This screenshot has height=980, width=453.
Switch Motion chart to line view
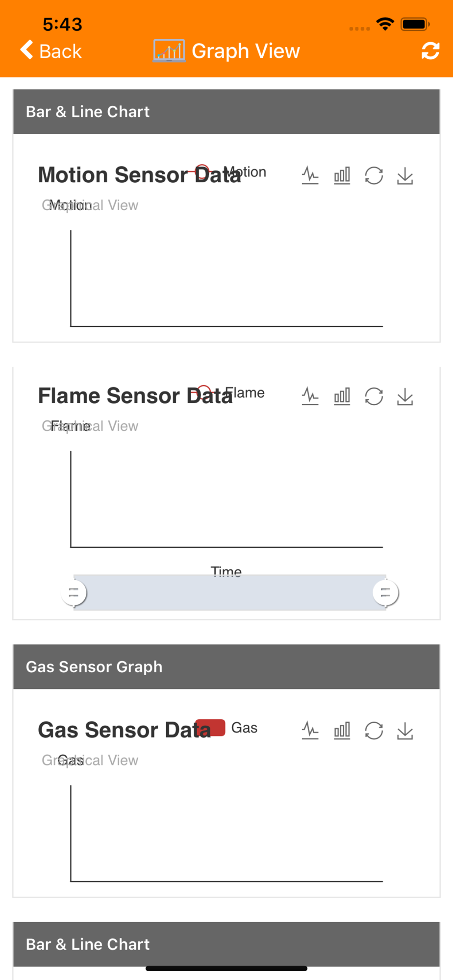pos(310,175)
